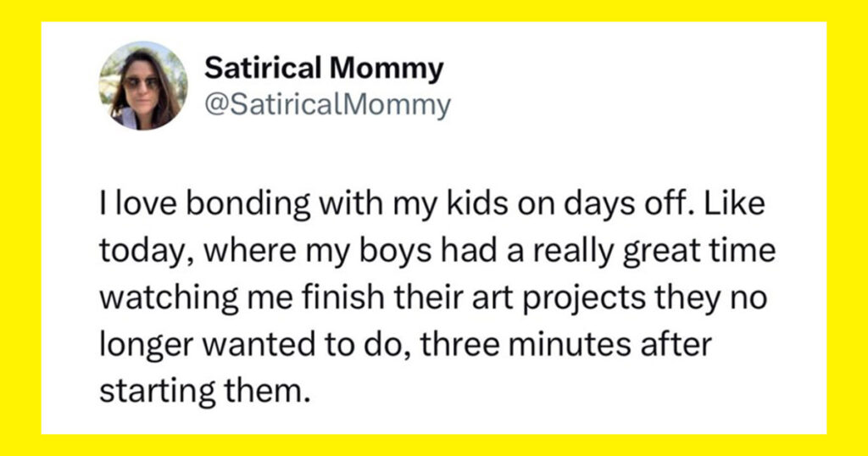The image size is (868, 456).
Task: Click the word "today," starting the second line
Action: point(146,252)
